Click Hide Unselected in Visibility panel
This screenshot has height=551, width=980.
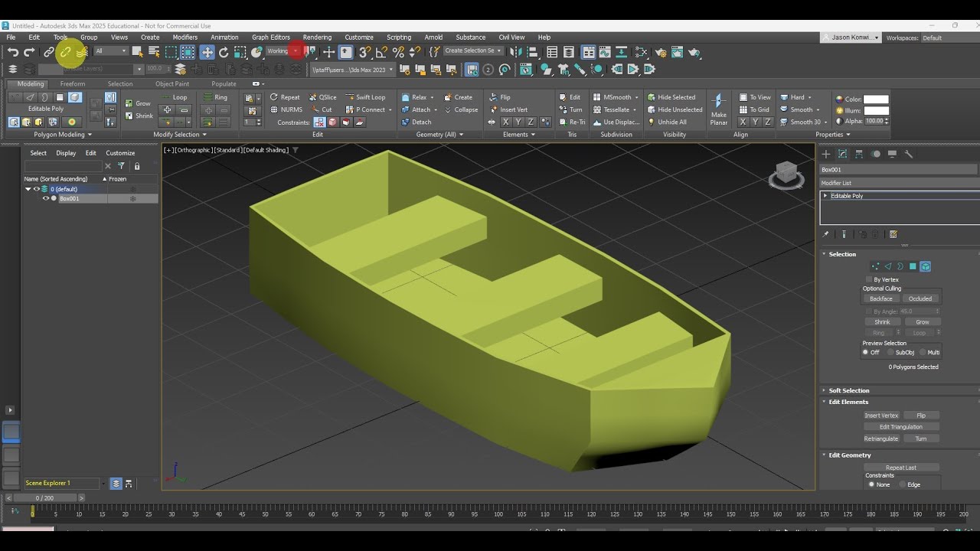tap(675, 109)
